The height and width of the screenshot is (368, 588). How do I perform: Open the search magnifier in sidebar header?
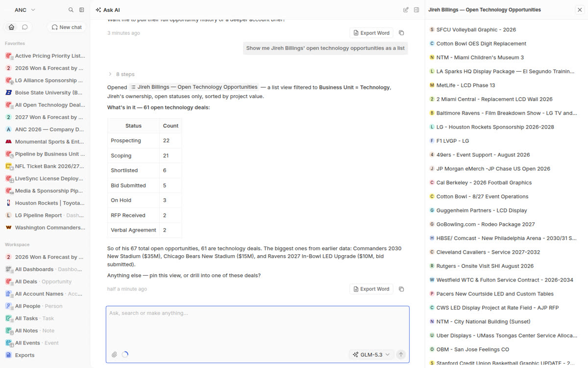tap(71, 10)
